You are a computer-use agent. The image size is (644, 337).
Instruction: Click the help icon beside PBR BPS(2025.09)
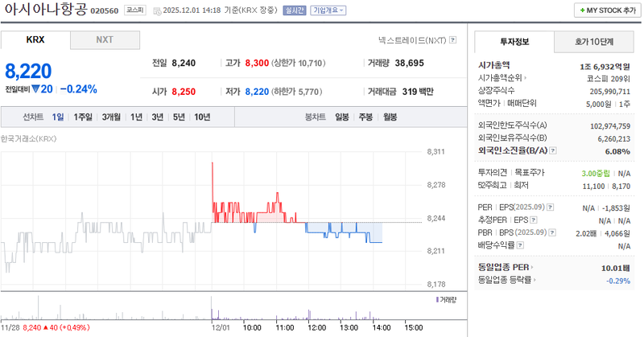click(x=552, y=232)
